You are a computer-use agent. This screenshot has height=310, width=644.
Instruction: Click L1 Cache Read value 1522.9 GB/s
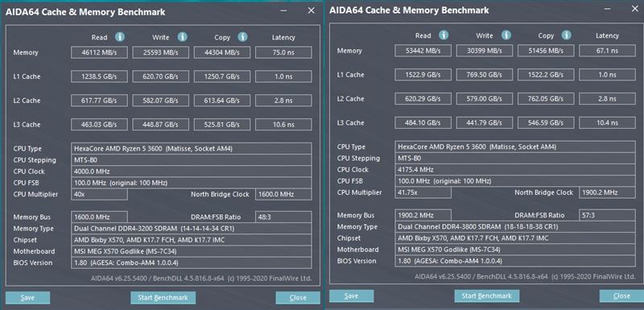tap(423, 75)
